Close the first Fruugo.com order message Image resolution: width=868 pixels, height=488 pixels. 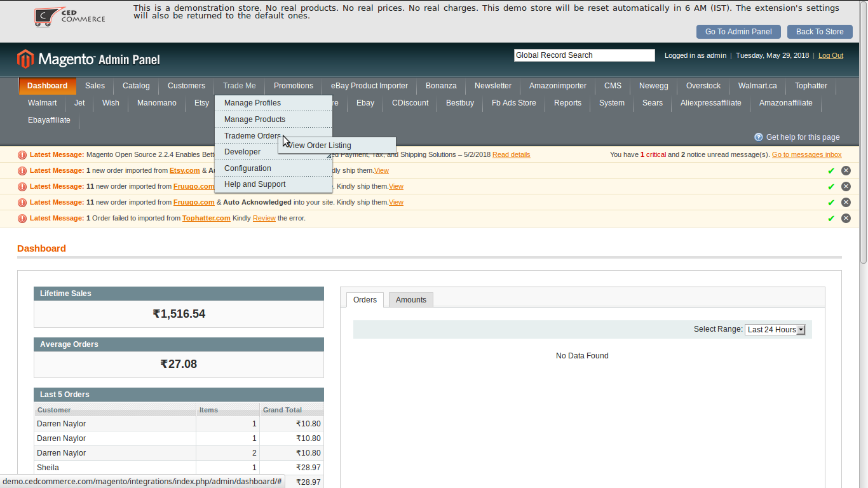846,186
